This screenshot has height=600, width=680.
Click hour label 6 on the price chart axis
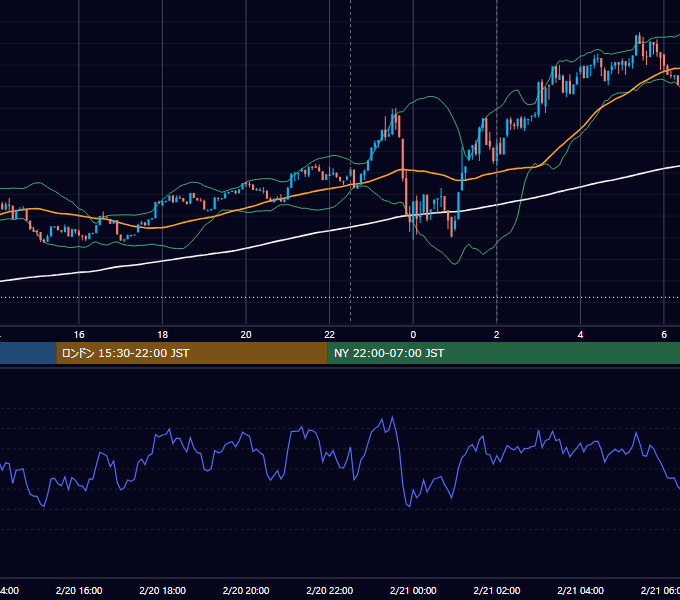point(664,335)
